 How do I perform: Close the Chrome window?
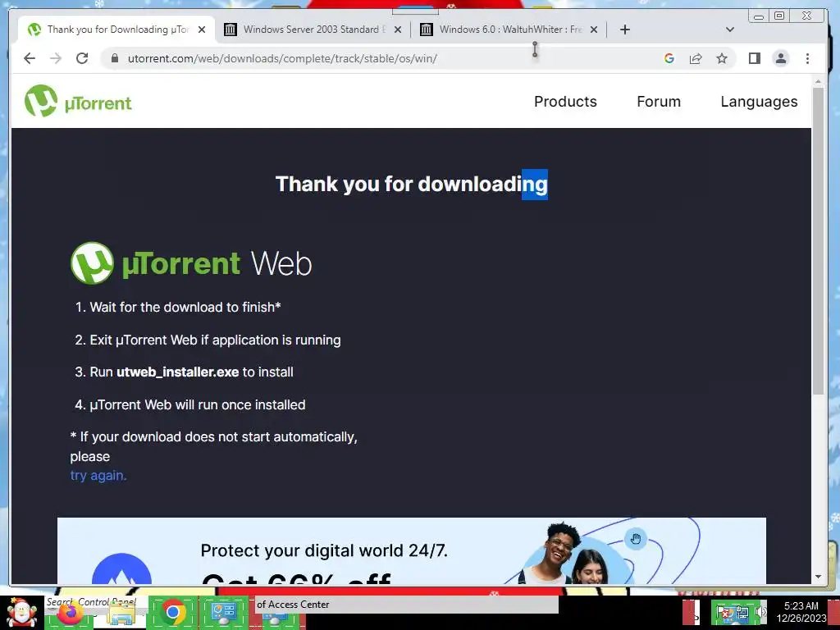point(807,16)
